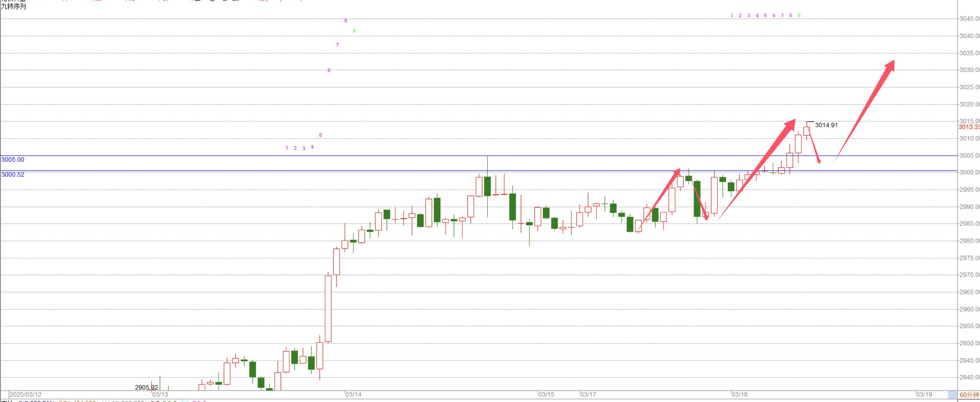Click the 03/18 date on the time axis
The height and width of the screenshot is (402, 980).
[x=740, y=395]
